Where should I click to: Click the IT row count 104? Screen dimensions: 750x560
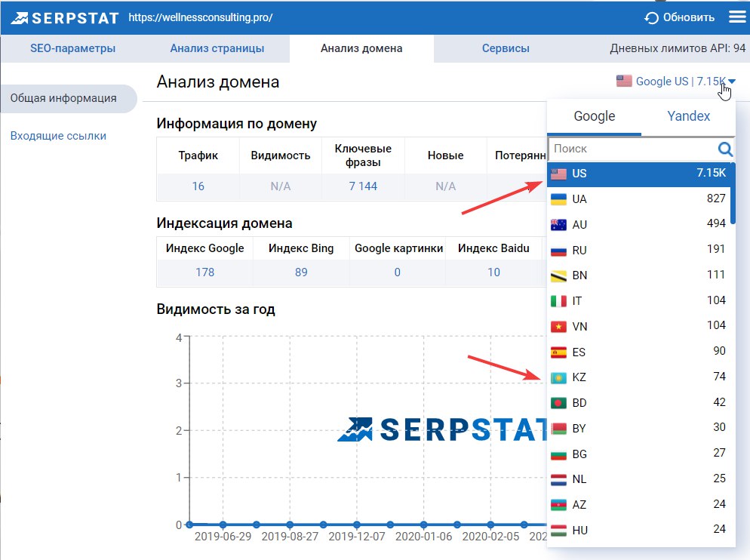[x=716, y=300]
